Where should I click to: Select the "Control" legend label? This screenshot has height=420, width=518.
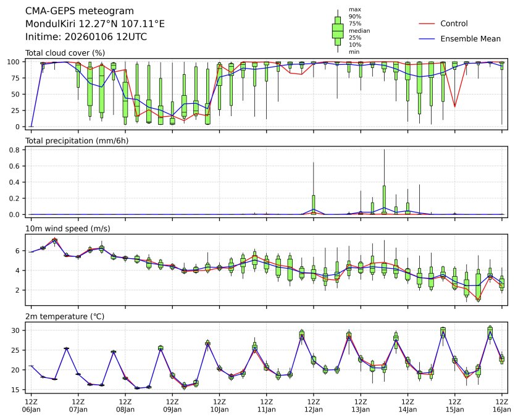pyautogui.click(x=454, y=24)
